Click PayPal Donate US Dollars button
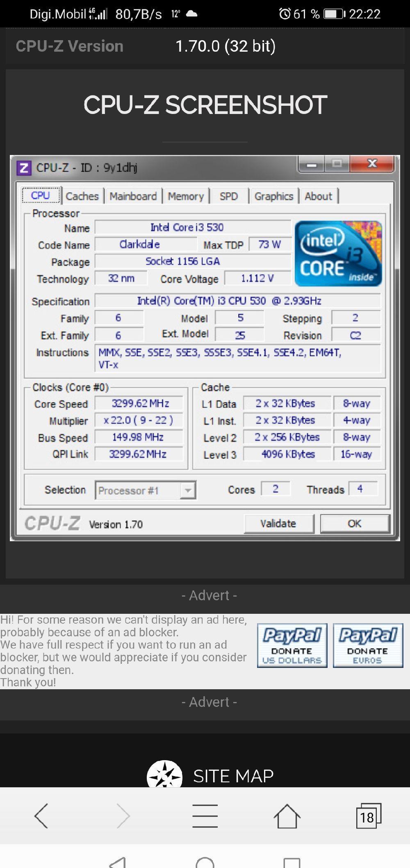This screenshot has width=410, height=868. [x=292, y=645]
